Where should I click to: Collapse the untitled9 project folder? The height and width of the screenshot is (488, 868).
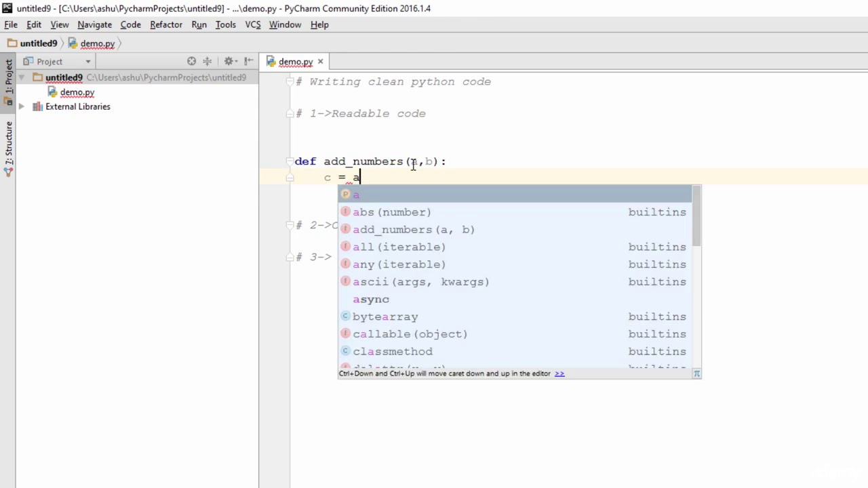(x=21, y=77)
